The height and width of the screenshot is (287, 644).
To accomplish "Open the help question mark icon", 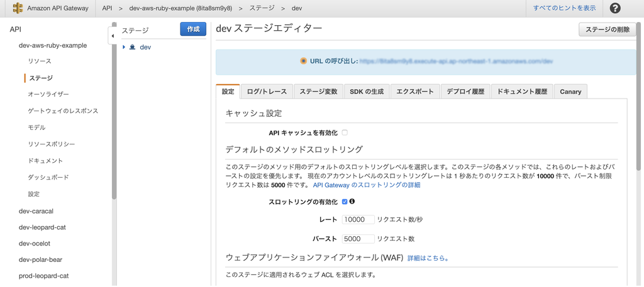I will [615, 8].
